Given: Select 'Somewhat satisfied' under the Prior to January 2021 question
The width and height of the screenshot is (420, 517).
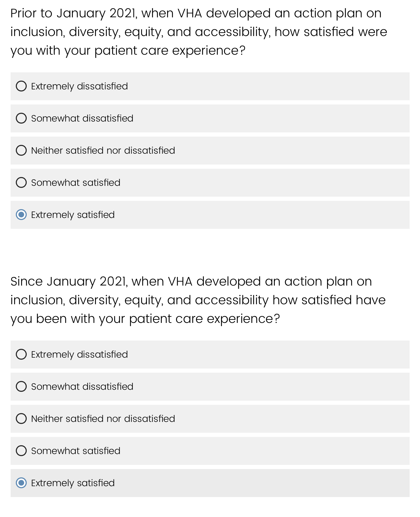Looking at the screenshot, I should [x=21, y=183].
